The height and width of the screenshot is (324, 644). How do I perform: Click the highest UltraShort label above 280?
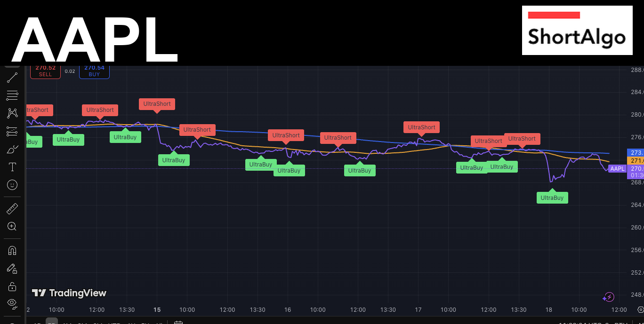pos(157,105)
